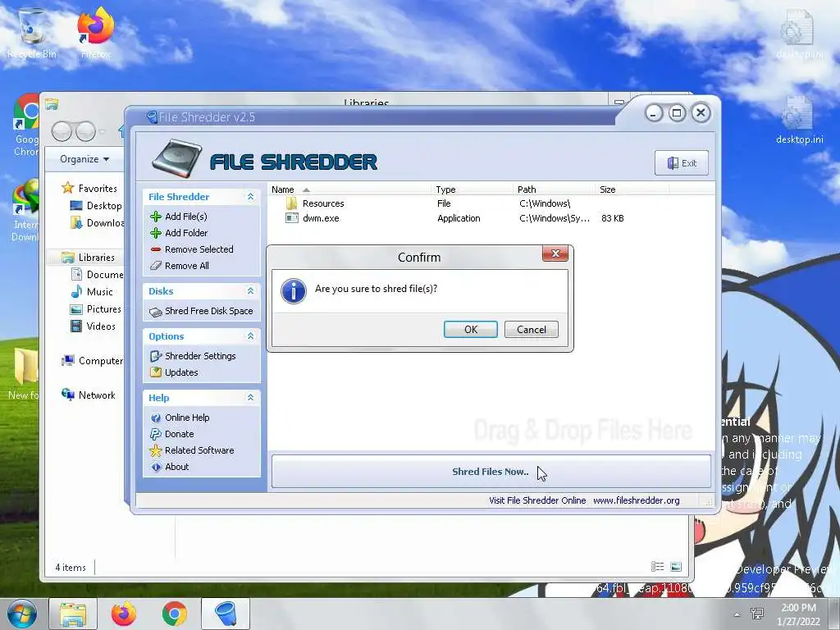Viewport: 840px width, 630px height.
Task: Confirm shredding by clicking OK
Action: 470,330
